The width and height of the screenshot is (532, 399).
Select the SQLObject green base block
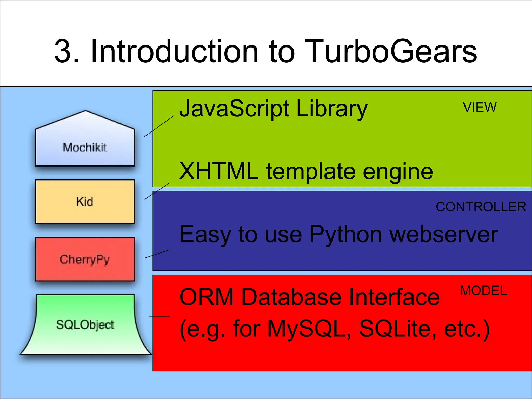(86, 324)
